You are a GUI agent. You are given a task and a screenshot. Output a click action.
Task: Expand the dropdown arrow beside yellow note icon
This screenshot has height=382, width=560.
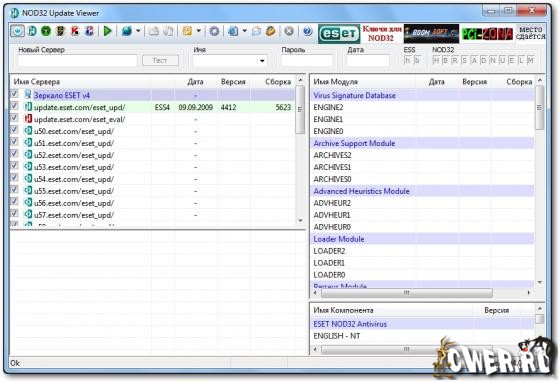coord(199,31)
